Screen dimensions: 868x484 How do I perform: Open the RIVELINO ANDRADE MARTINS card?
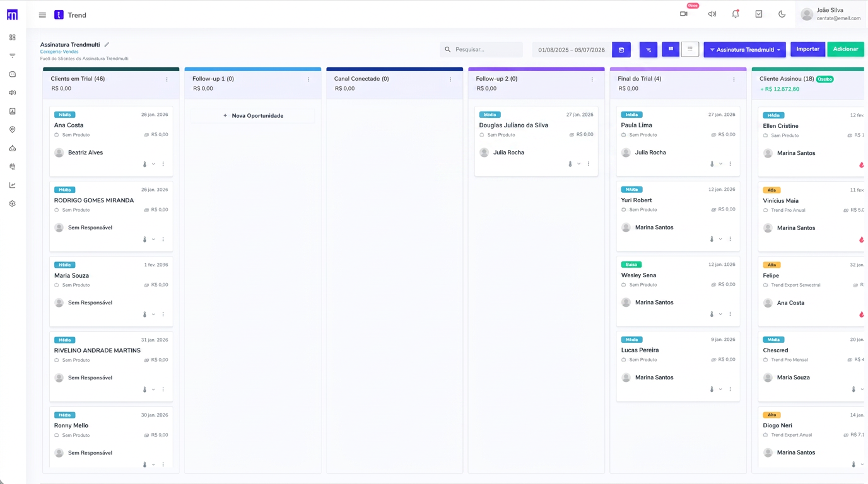pos(111,366)
